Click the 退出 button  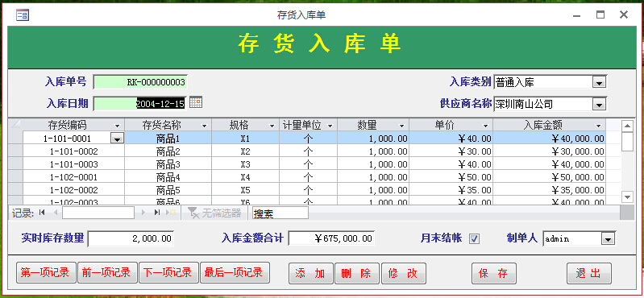(x=589, y=273)
